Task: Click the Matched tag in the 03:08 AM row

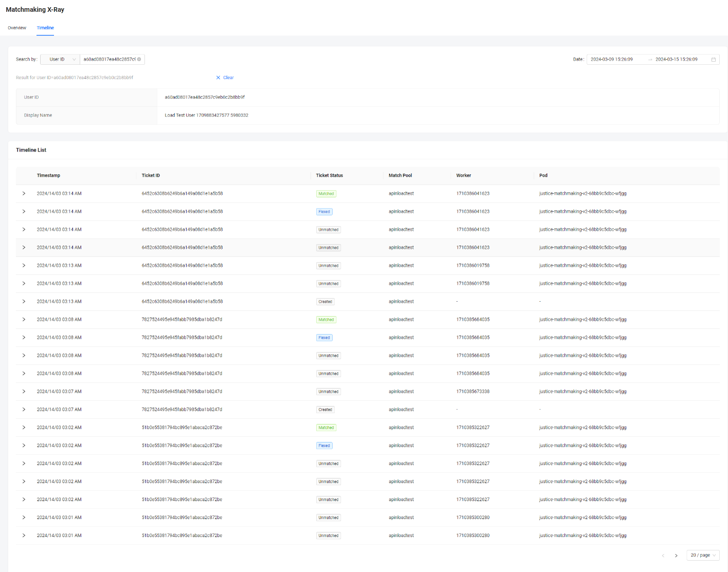Action: point(326,320)
